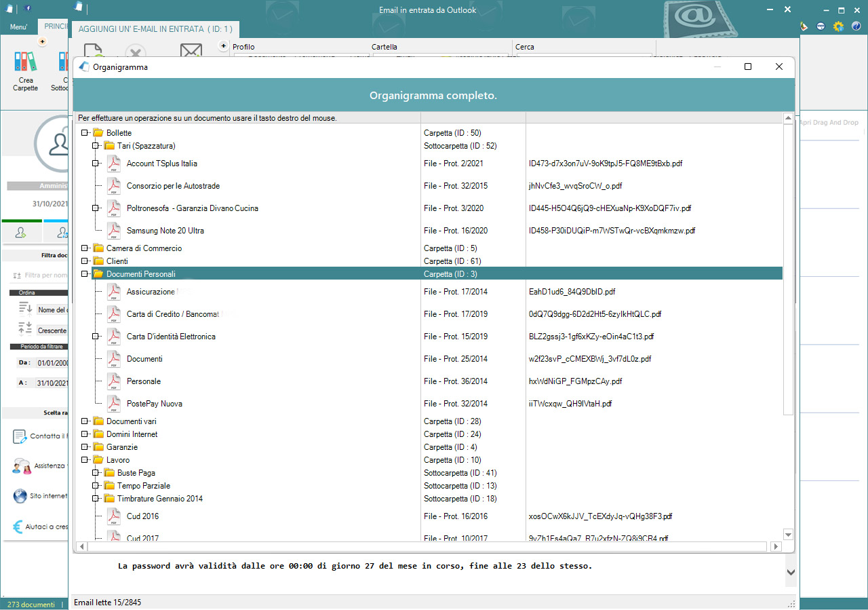Click the plus icon beside Profilo
The width and height of the screenshot is (868, 610).
point(224,46)
